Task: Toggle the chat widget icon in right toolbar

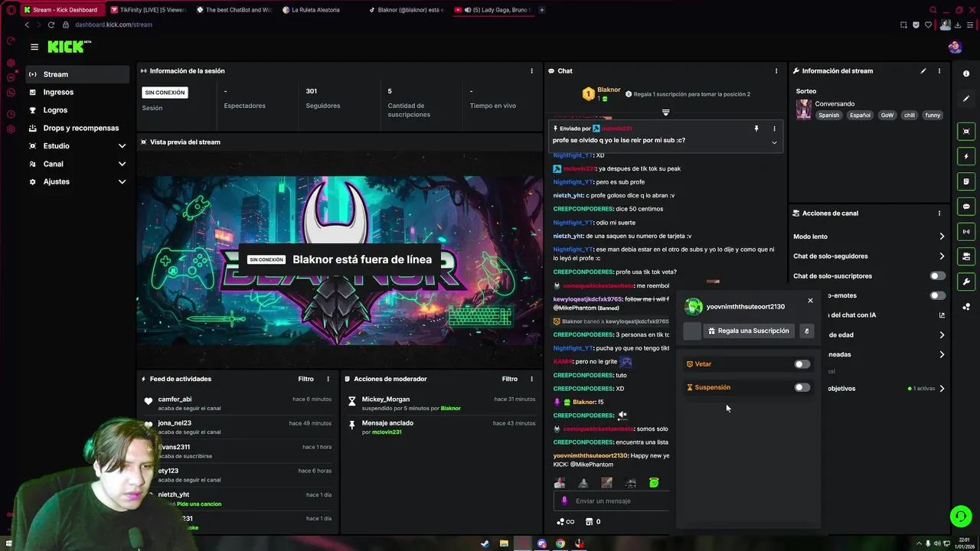Action: [966, 207]
